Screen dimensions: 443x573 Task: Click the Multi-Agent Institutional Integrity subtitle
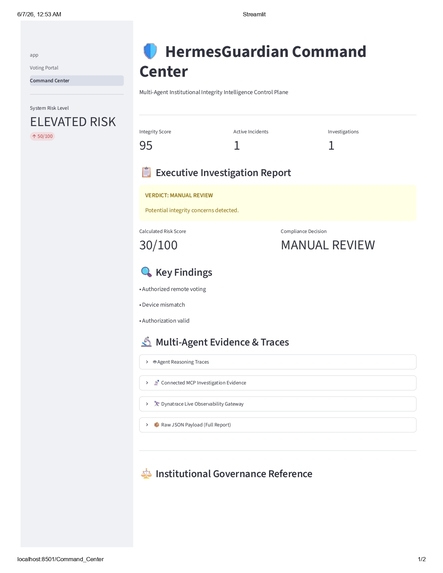213,92
